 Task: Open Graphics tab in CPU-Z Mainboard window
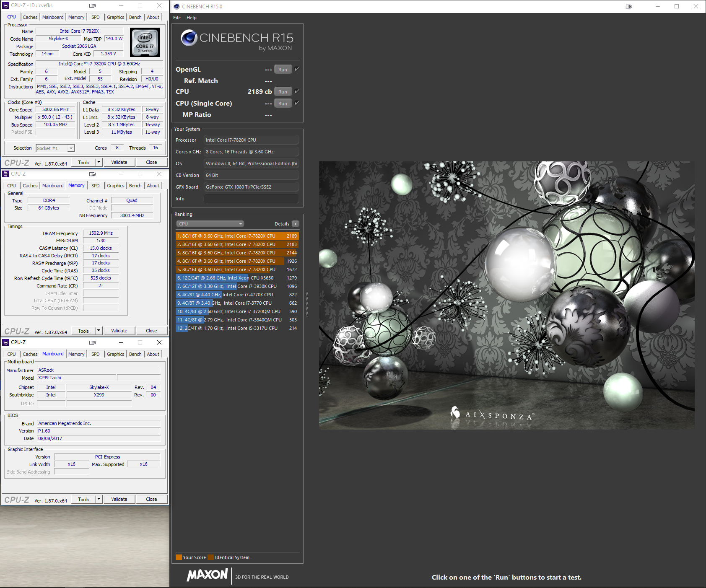pyautogui.click(x=115, y=354)
